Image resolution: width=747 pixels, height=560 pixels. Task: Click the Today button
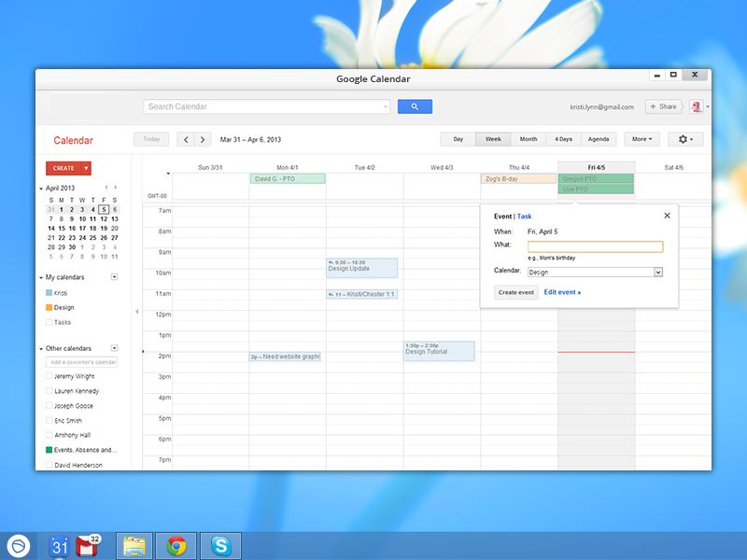click(151, 139)
